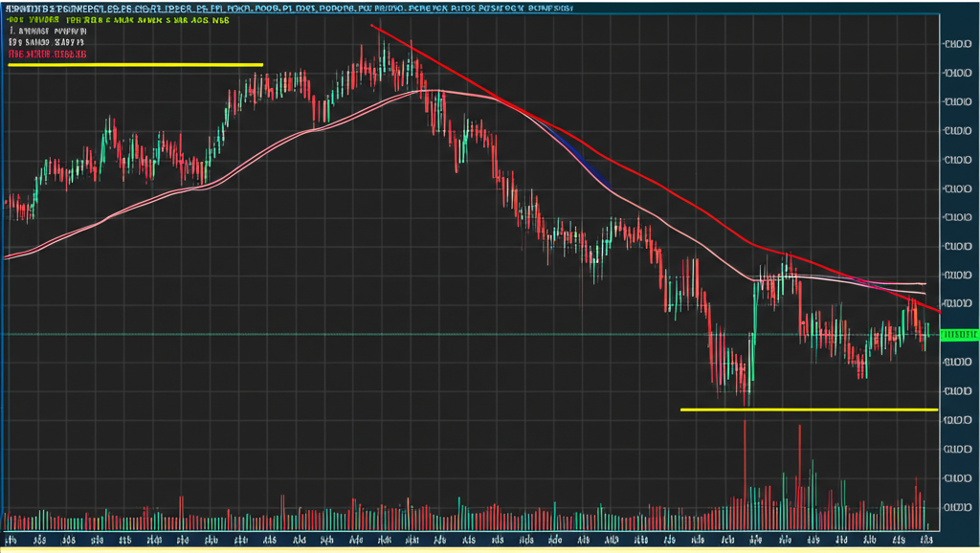Click the first date label on the time axis
This screenshot has width=980, height=553.
click(13, 539)
